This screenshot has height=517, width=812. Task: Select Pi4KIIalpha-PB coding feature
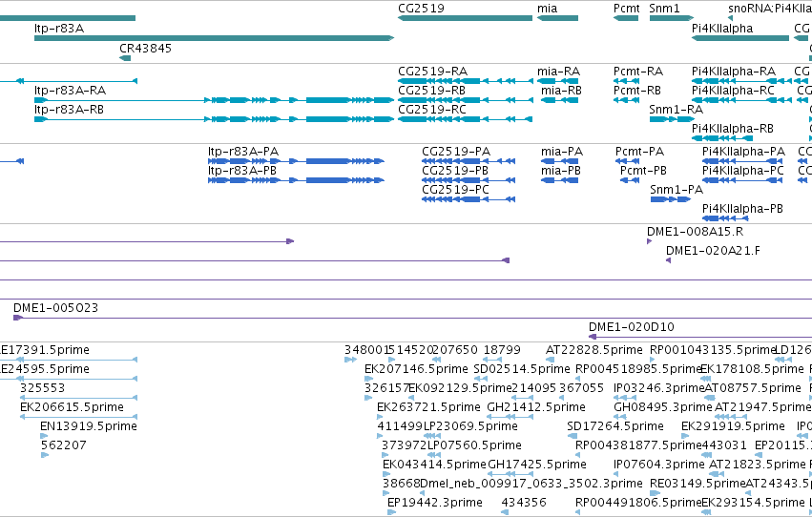(x=725, y=218)
